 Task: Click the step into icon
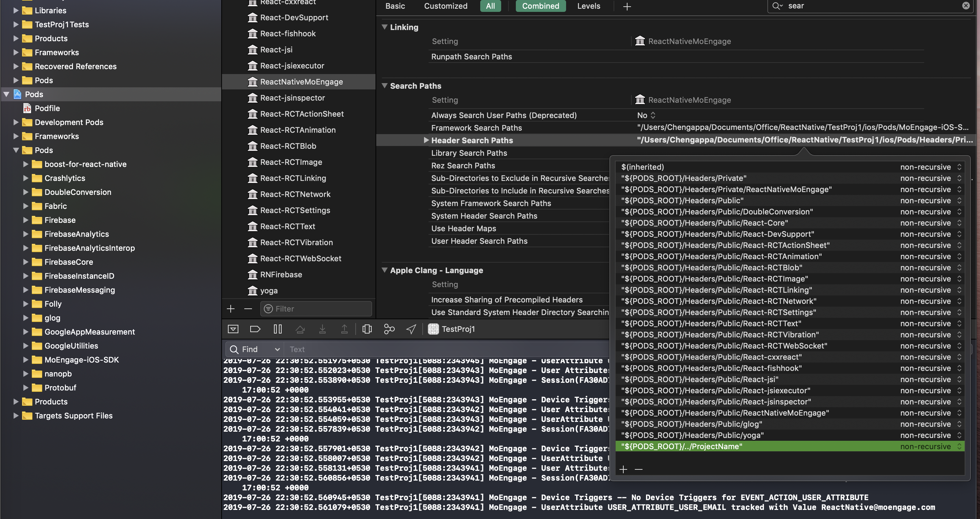[x=322, y=329]
